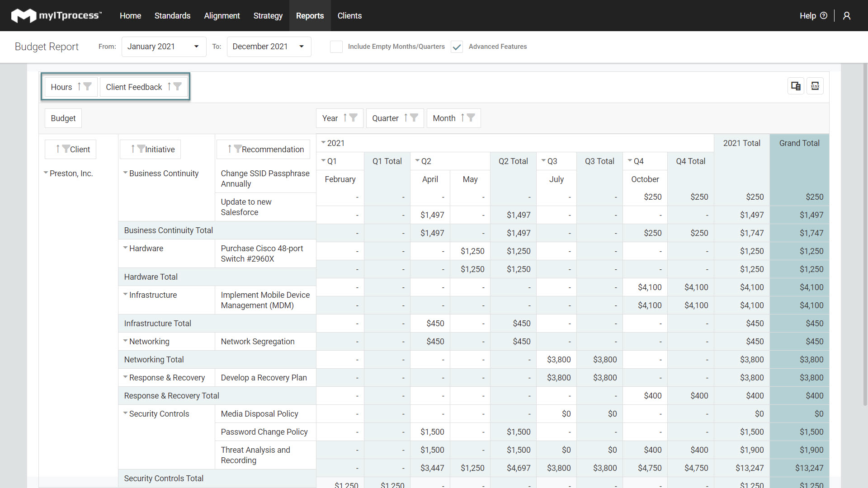
Task: Open the user profile icon
Action: pyautogui.click(x=847, y=16)
